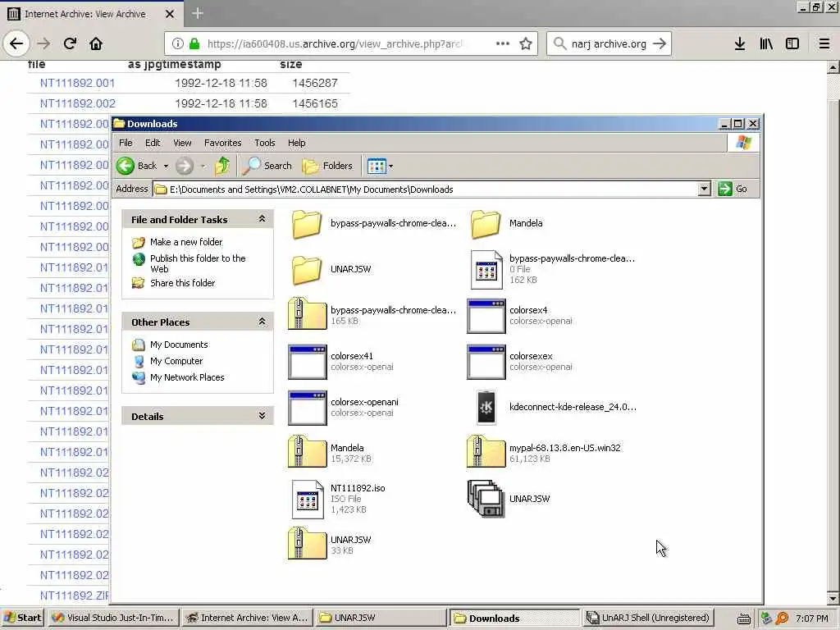The image size is (840, 630).
Task: Go back in Firefox browser
Action: pos(16,43)
